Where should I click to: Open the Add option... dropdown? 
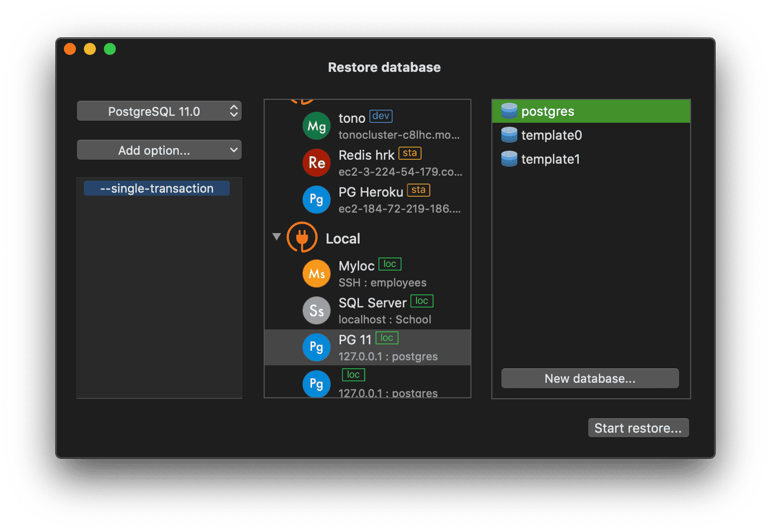click(159, 150)
